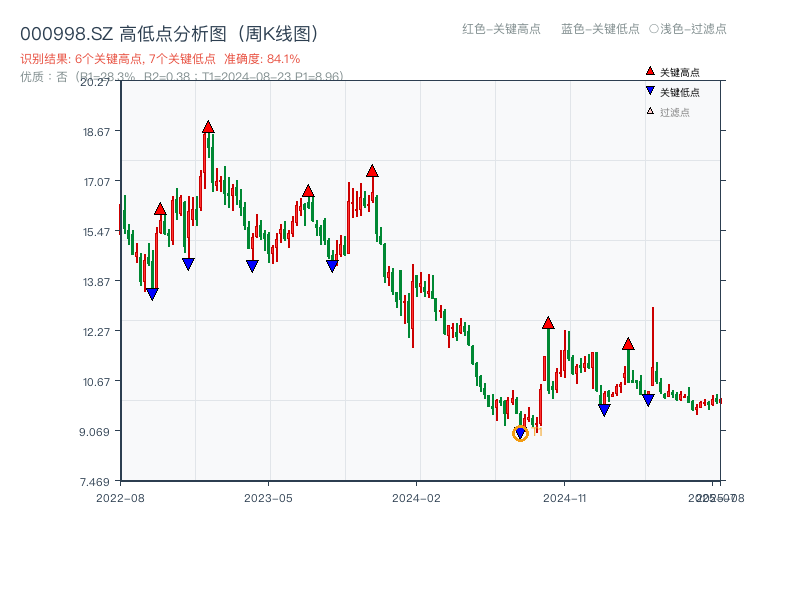The height and width of the screenshot is (600, 800).
Task: Toggle the 关键低点 legend entry
Action: [x=673, y=92]
